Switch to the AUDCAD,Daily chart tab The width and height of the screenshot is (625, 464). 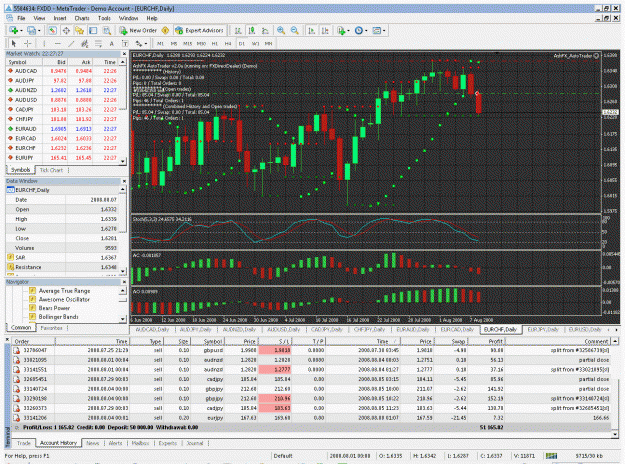click(153, 329)
